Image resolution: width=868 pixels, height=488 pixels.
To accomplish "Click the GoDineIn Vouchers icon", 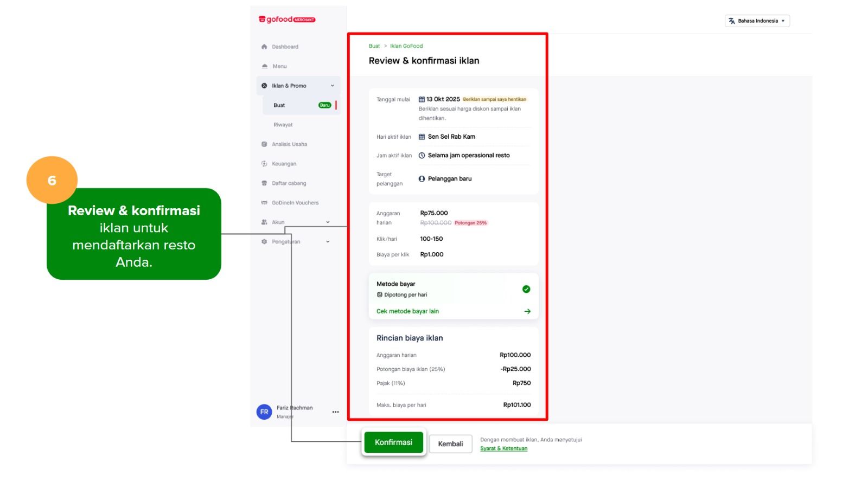I will [x=264, y=203].
